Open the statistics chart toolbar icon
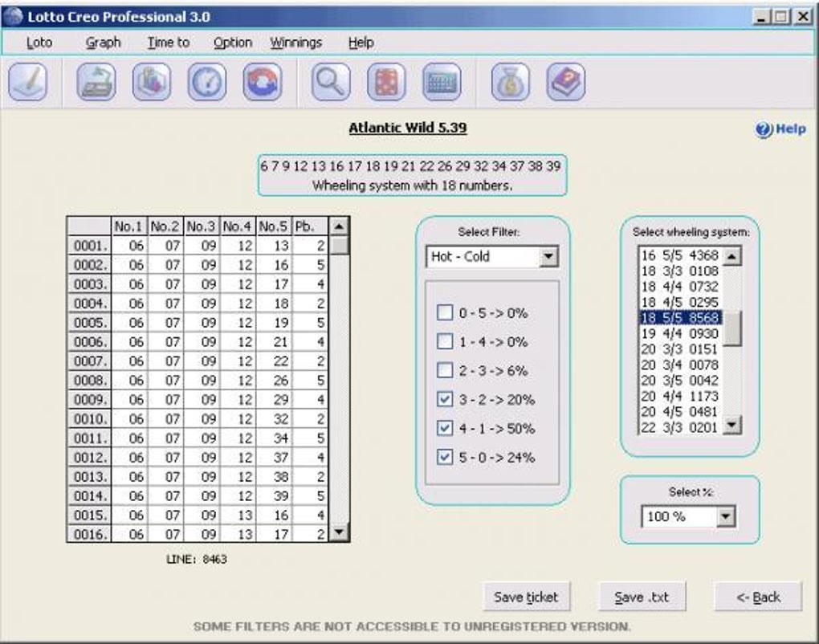 pyautogui.click(x=152, y=82)
